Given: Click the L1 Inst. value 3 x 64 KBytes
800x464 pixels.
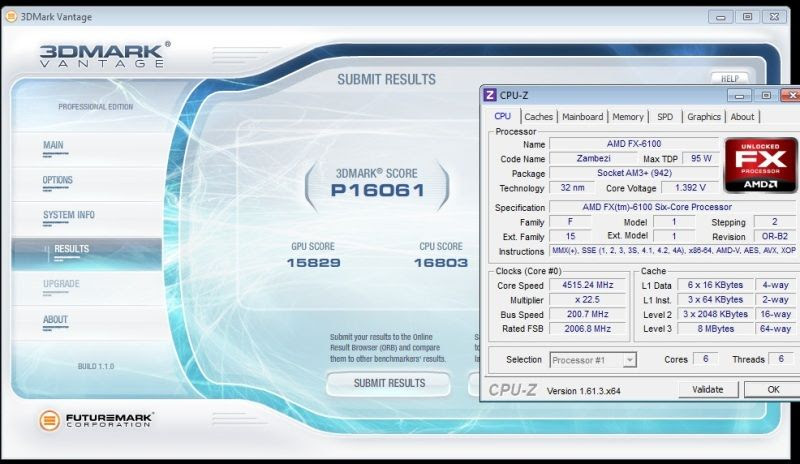Looking at the screenshot, I should [x=715, y=300].
